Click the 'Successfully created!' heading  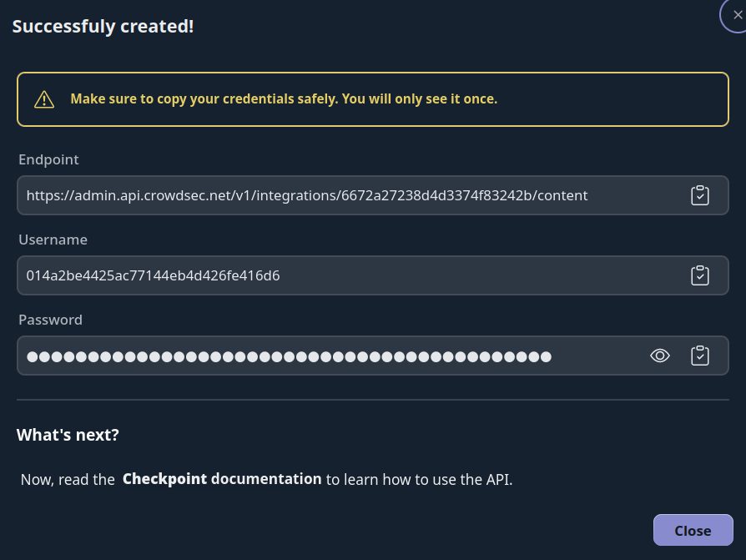point(103,26)
